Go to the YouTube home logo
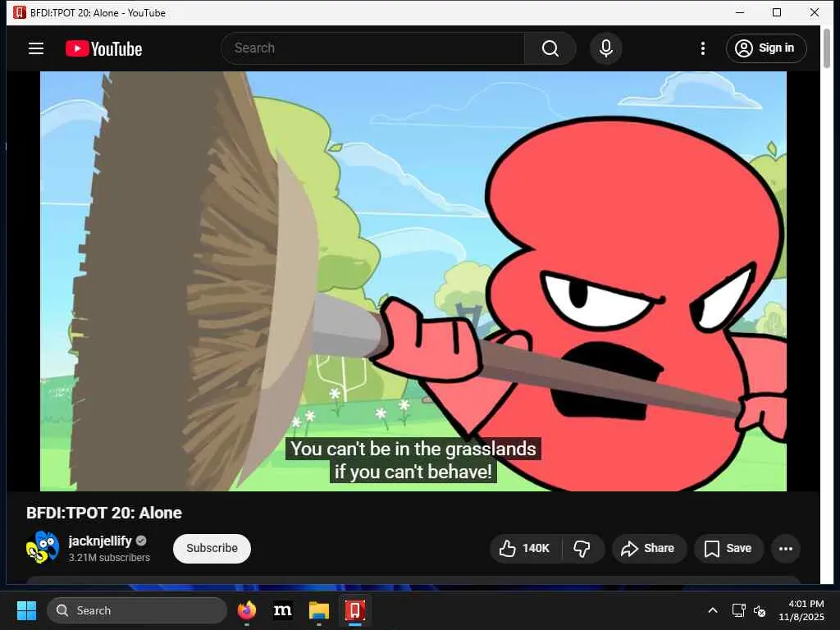The image size is (840, 630). tap(104, 48)
